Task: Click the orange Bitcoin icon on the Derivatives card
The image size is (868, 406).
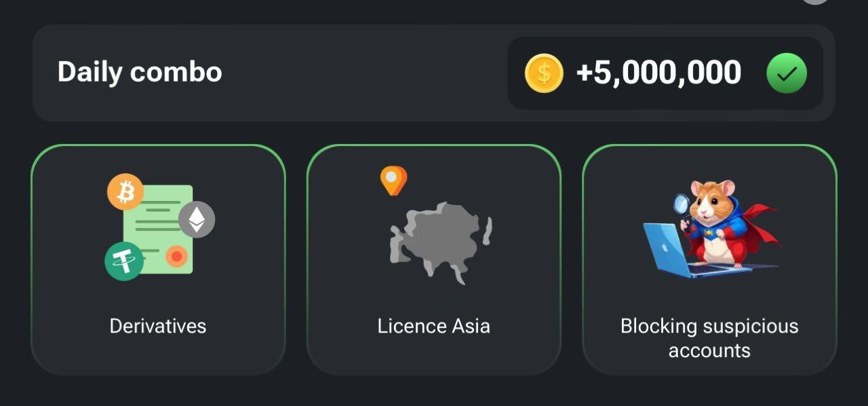Action: tap(125, 192)
